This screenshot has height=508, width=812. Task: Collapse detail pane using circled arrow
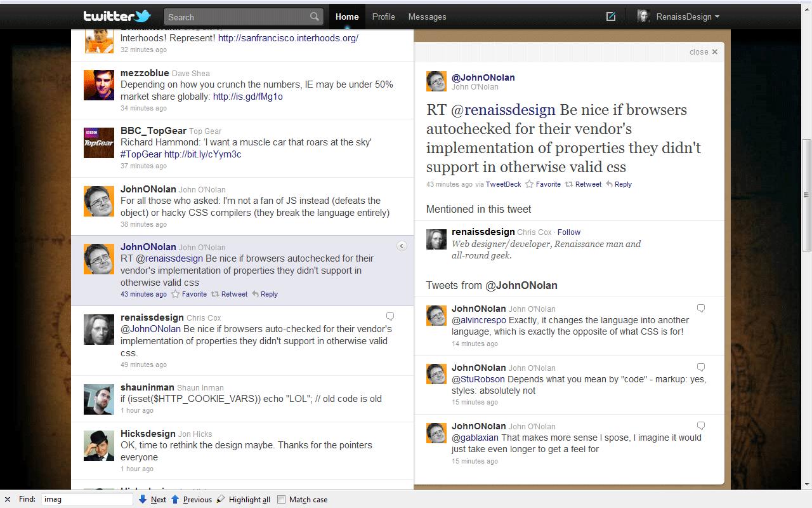pos(402,246)
